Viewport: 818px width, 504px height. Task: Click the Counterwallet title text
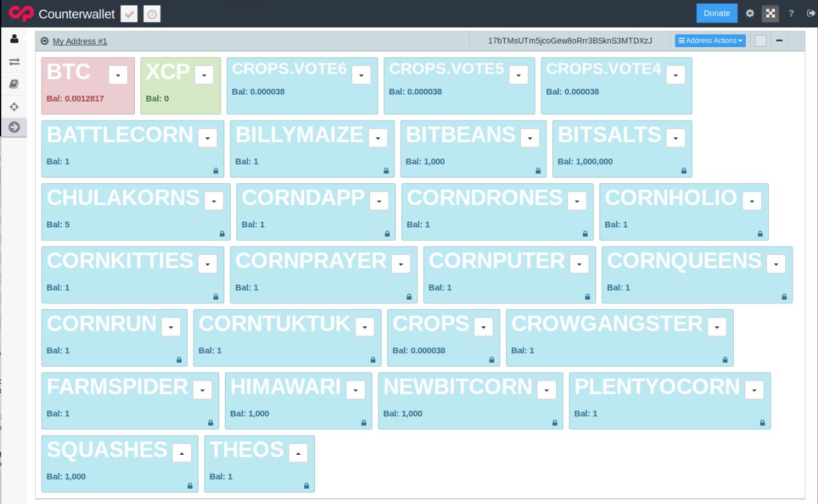(77, 13)
